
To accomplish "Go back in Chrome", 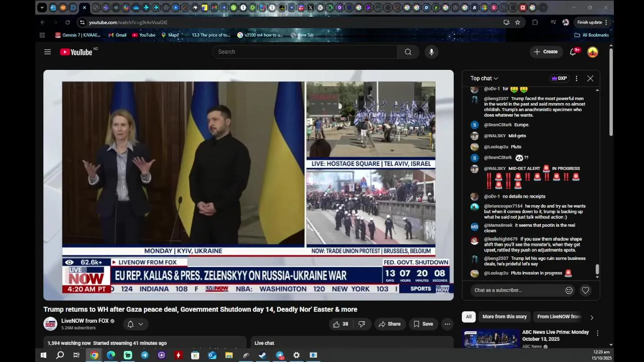I will 42,22.
